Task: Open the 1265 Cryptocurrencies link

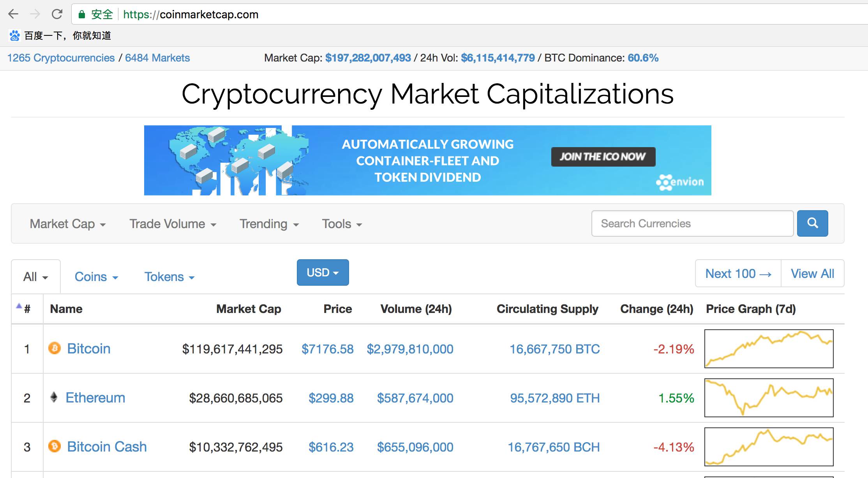Action: pos(61,58)
